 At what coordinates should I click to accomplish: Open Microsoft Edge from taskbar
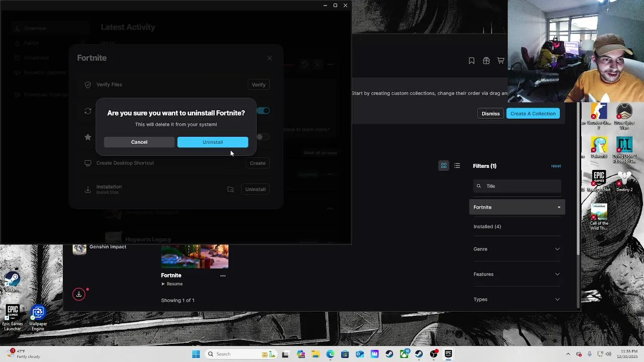tap(331, 354)
